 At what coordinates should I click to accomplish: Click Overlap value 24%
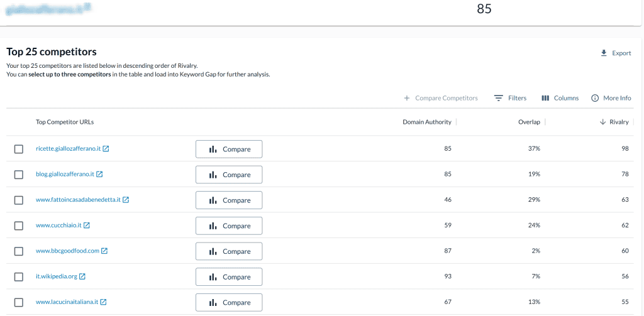(534, 226)
